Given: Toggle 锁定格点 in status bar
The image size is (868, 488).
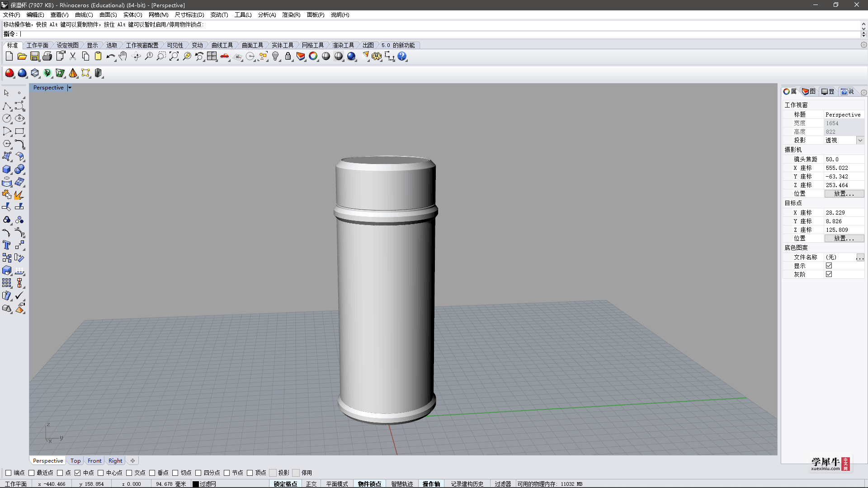Looking at the screenshot, I should (x=285, y=484).
